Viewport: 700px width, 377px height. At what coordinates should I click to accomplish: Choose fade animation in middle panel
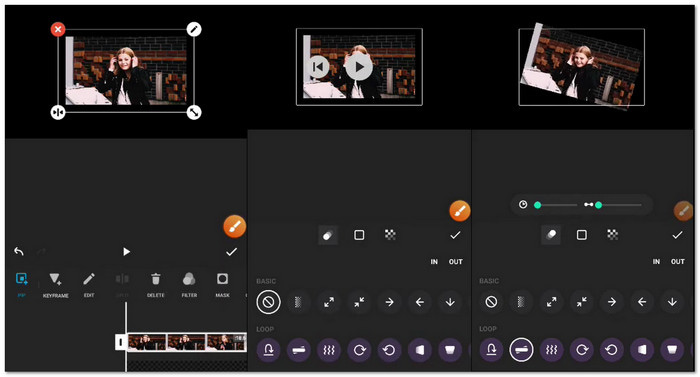click(x=298, y=302)
